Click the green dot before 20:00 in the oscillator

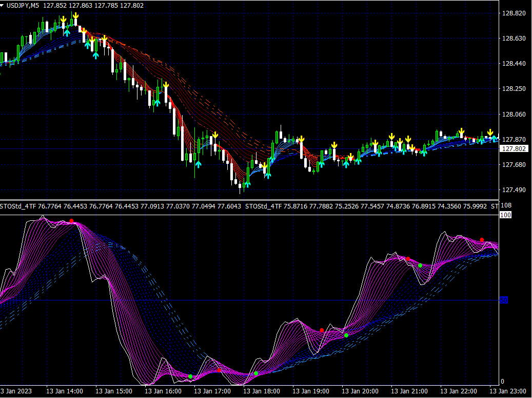346,335
